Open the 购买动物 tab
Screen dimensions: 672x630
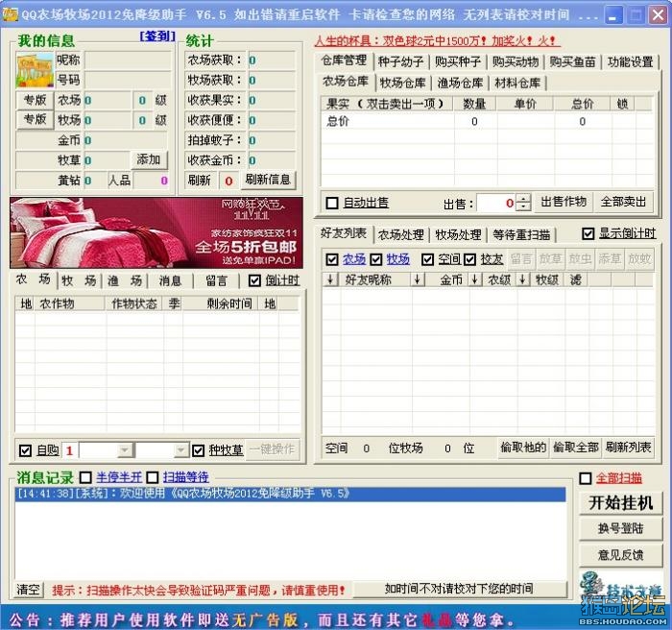(516, 61)
